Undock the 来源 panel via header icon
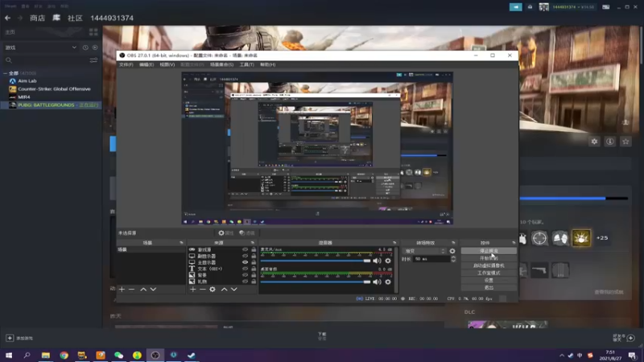 (x=253, y=243)
